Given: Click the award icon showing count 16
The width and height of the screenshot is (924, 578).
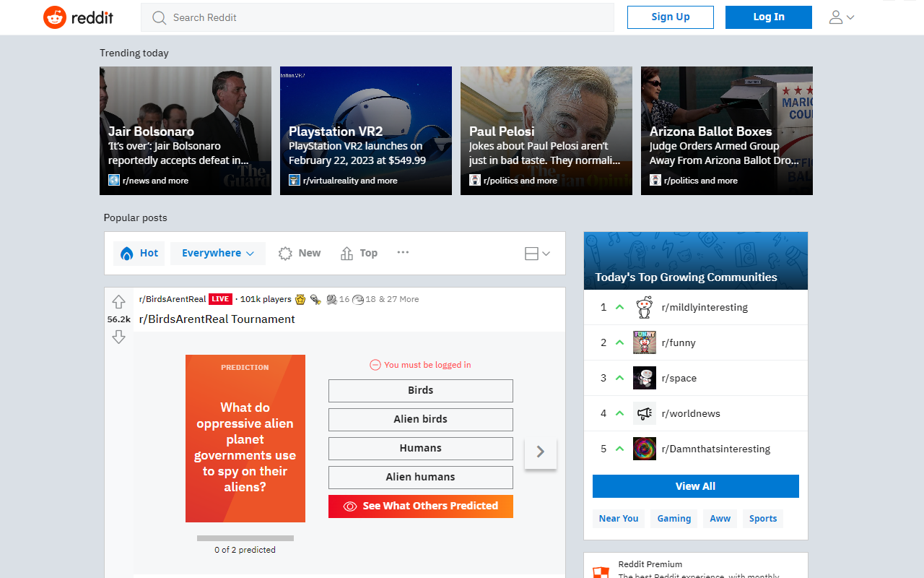Looking at the screenshot, I should 331,299.
